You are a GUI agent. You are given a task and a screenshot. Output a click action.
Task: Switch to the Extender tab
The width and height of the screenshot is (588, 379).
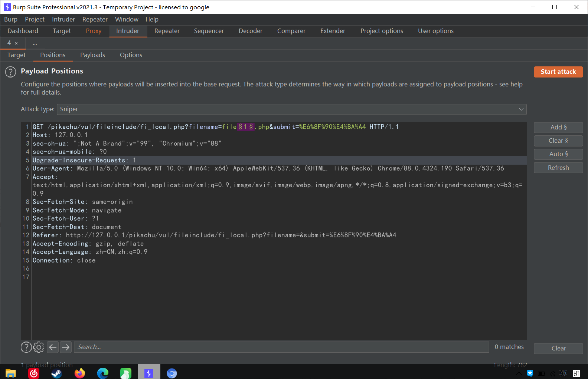333,31
